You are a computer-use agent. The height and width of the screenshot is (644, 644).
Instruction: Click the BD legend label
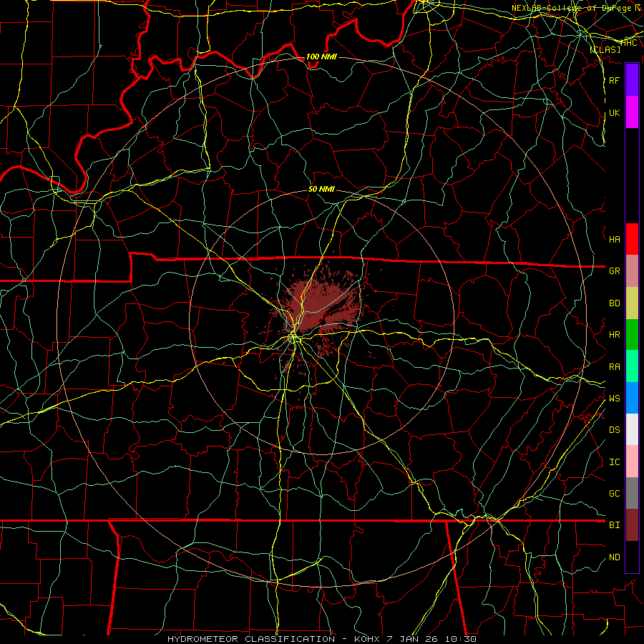coord(615,303)
